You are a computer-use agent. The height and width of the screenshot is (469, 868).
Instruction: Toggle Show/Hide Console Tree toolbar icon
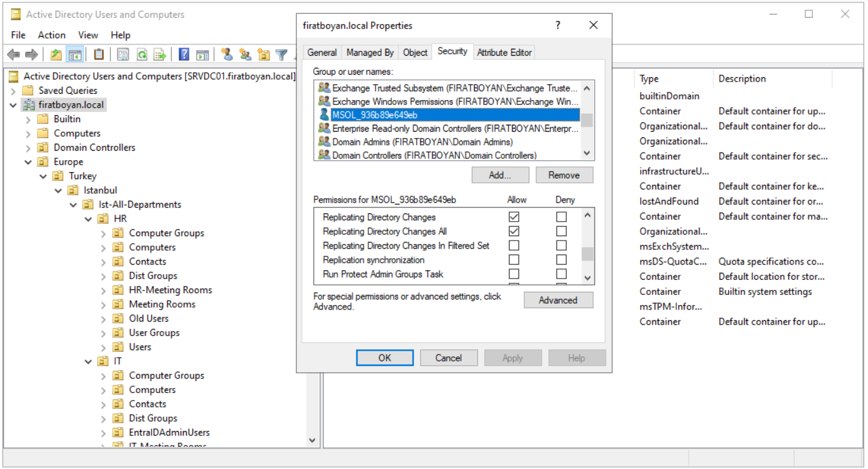coord(75,55)
